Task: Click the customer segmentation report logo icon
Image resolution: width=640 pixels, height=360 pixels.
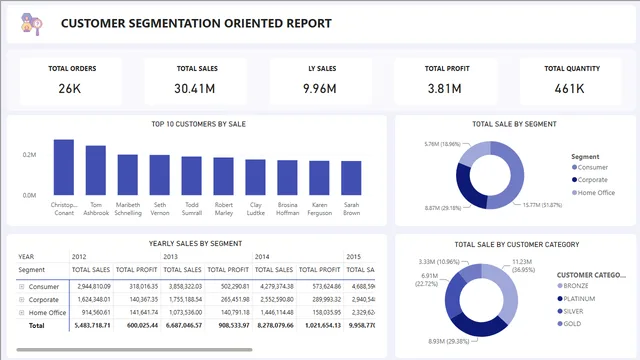Action: point(32,24)
